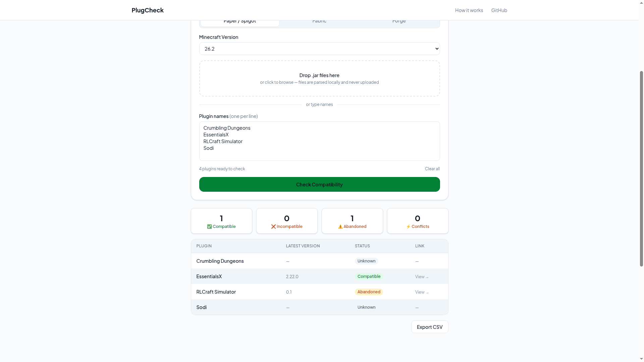Open the View link for EssentialsX
The image size is (644, 362).
422,277
